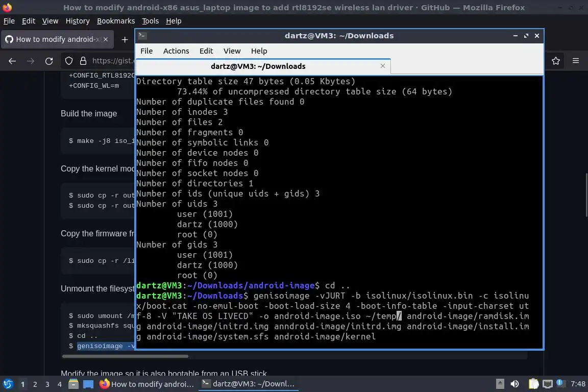Open the terminal View menu
Image resolution: width=588 pixels, height=392 pixels.
coord(232,51)
